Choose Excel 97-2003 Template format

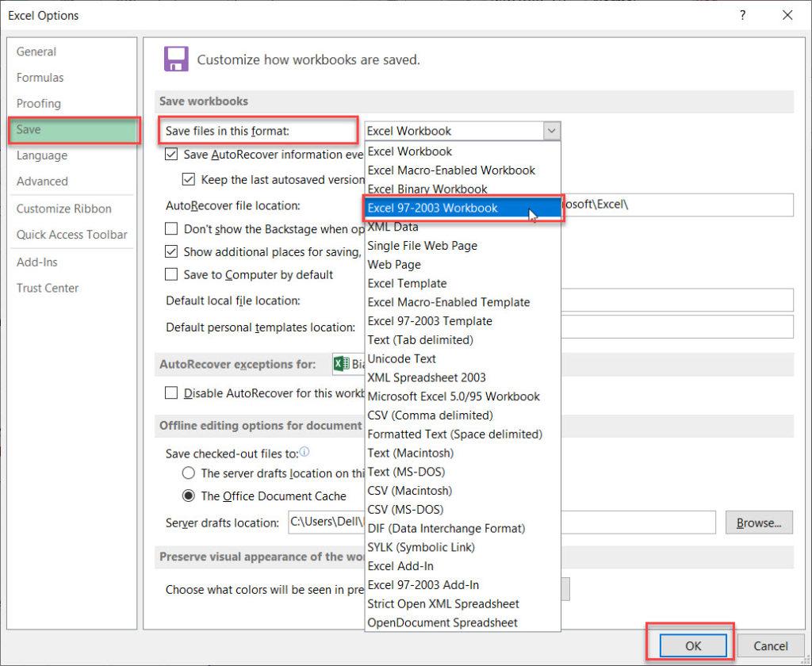pos(463,320)
